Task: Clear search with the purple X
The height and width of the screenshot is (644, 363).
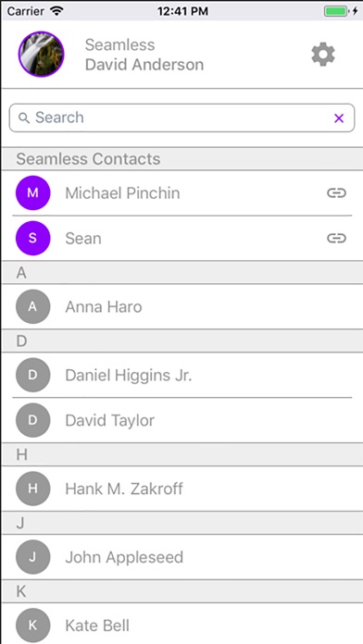Action: click(x=339, y=118)
